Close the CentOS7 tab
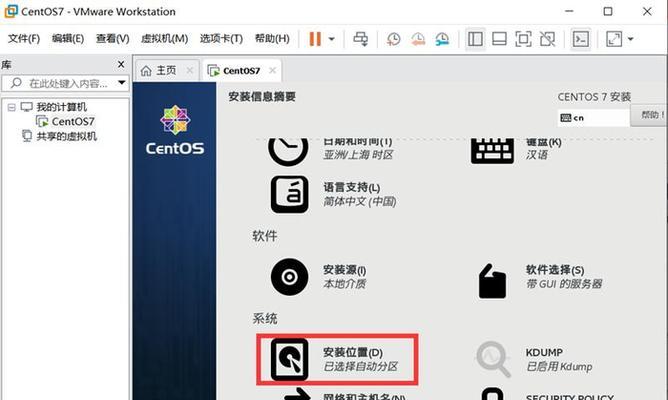The image size is (668, 400). (273, 71)
